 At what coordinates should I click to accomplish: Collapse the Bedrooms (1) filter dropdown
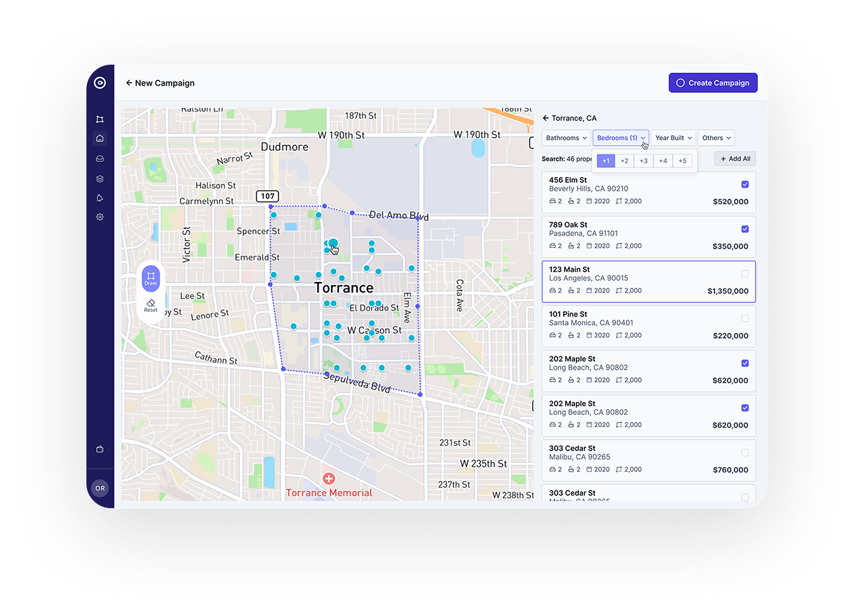[x=621, y=138]
